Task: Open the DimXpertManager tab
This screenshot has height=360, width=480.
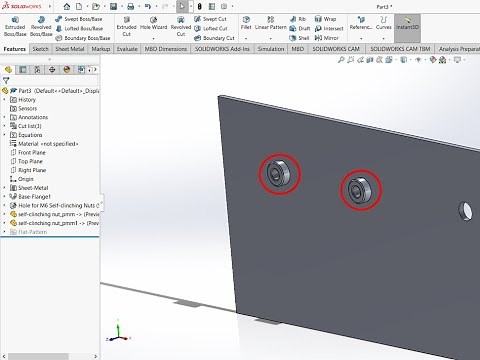Action: 52,69
